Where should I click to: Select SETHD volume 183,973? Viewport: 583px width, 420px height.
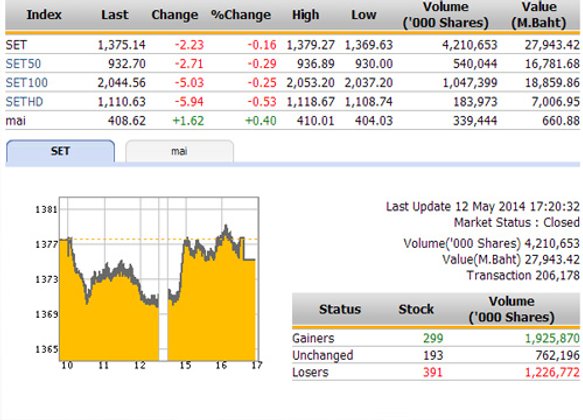coord(475,101)
